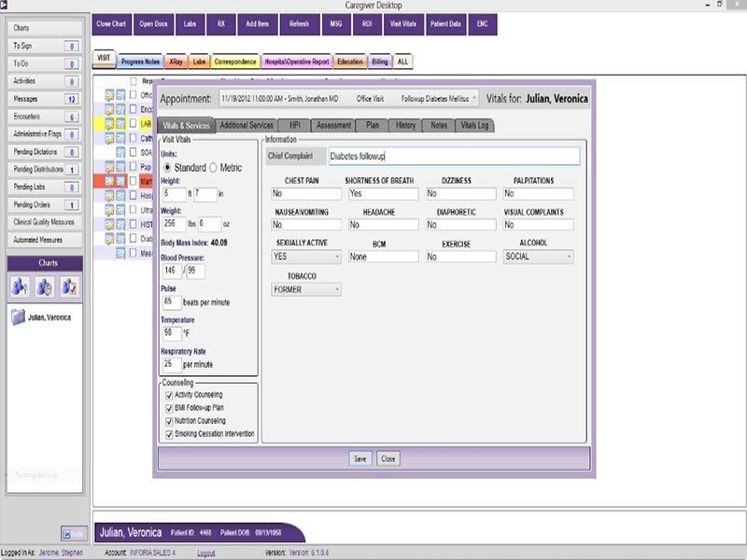
Task: Open the Alcohol dropdown showing SOCIAL
Action: pyautogui.click(x=538, y=257)
